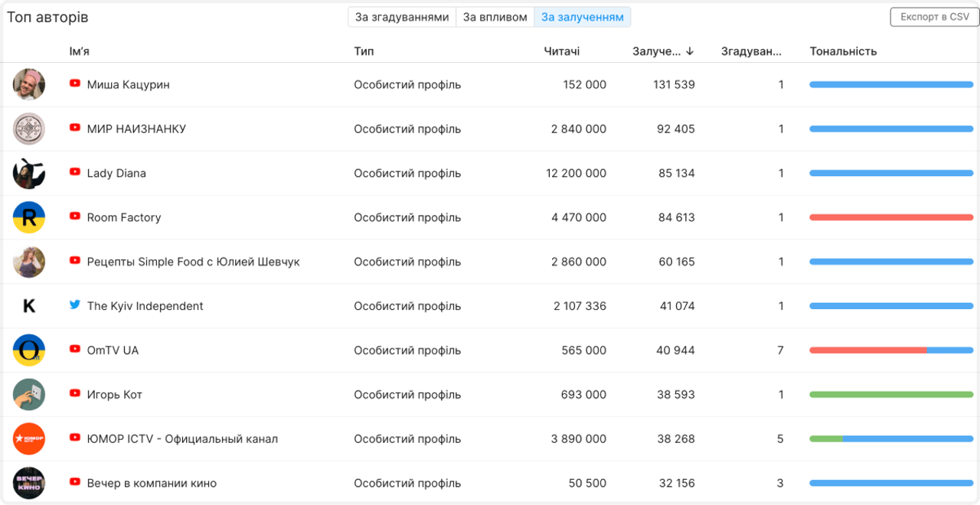The width and height of the screenshot is (980, 505).
Task: Switch to За згадуваннями tab
Action: (402, 17)
